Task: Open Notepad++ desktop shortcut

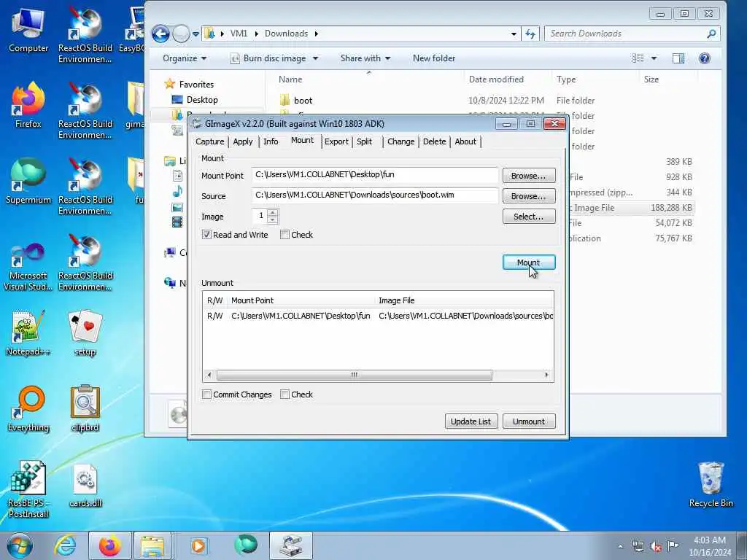Action: [x=28, y=332]
